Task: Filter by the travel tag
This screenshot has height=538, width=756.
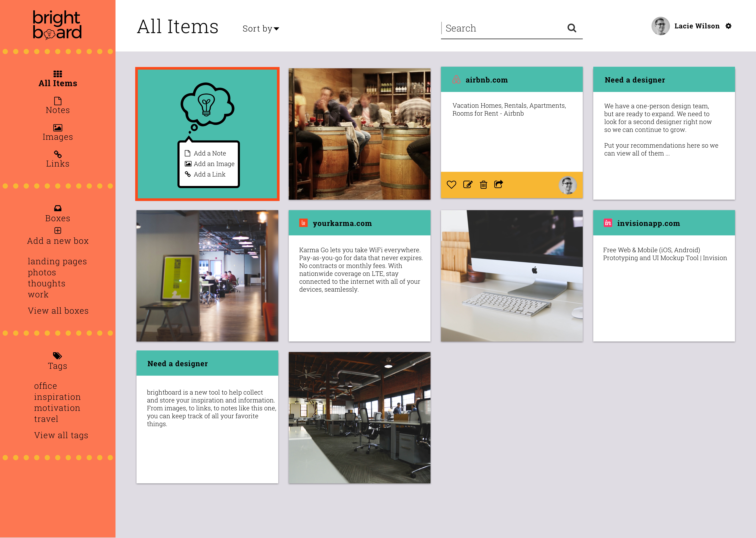Action: pos(46,419)
